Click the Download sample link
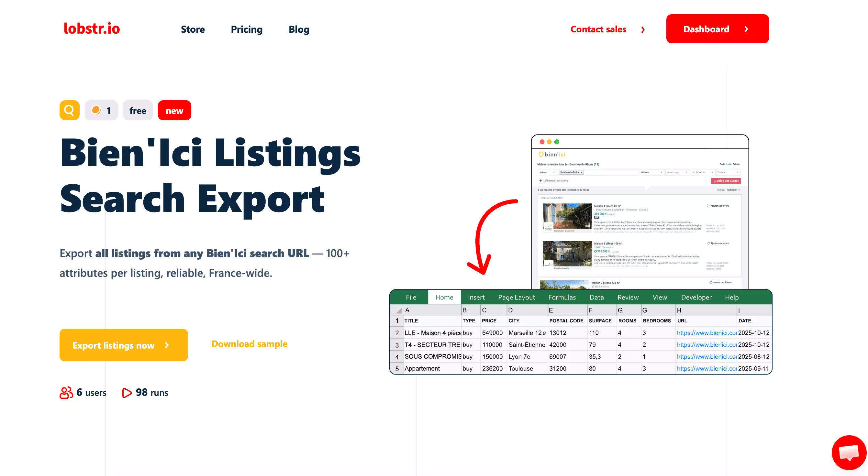 click(x=249, y=344)
